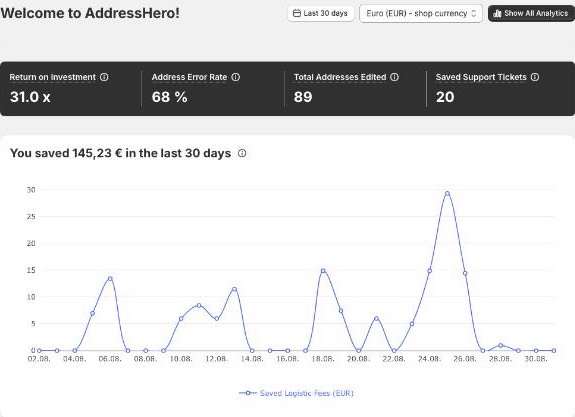Viewport: 575px width, 417px height.
Task: Click info icon beside 'You saved 145,23 €' heading
Action: click(242, 153)
